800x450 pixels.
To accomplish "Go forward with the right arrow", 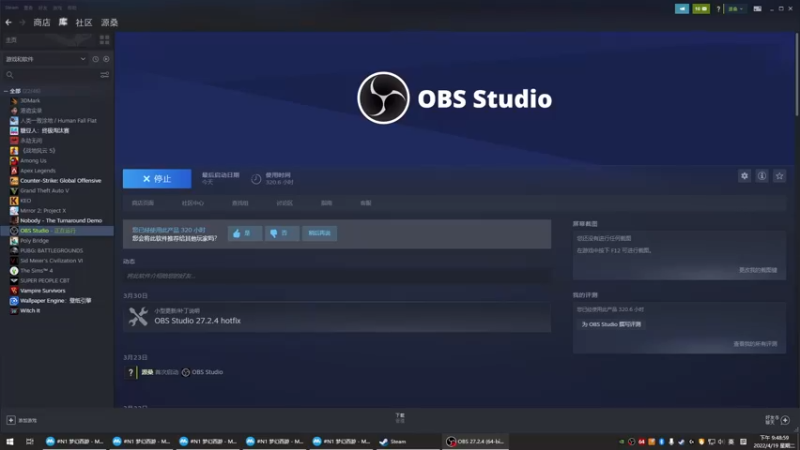I will coord(22,22).
